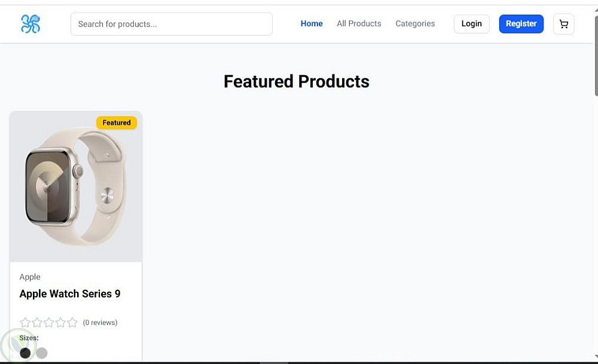Click the third rating star
Screen dimensions: 598x364
pos(49,323)
